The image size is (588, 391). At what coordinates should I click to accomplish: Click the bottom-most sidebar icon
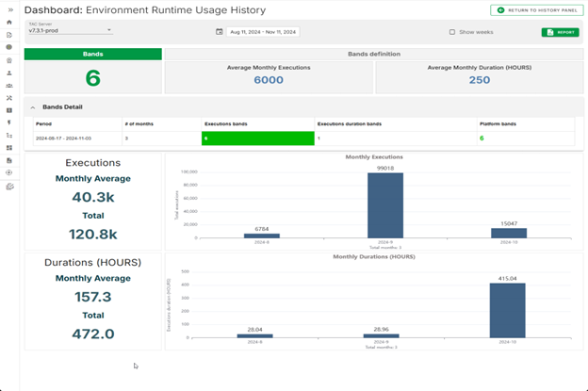[x=9, y=187]
